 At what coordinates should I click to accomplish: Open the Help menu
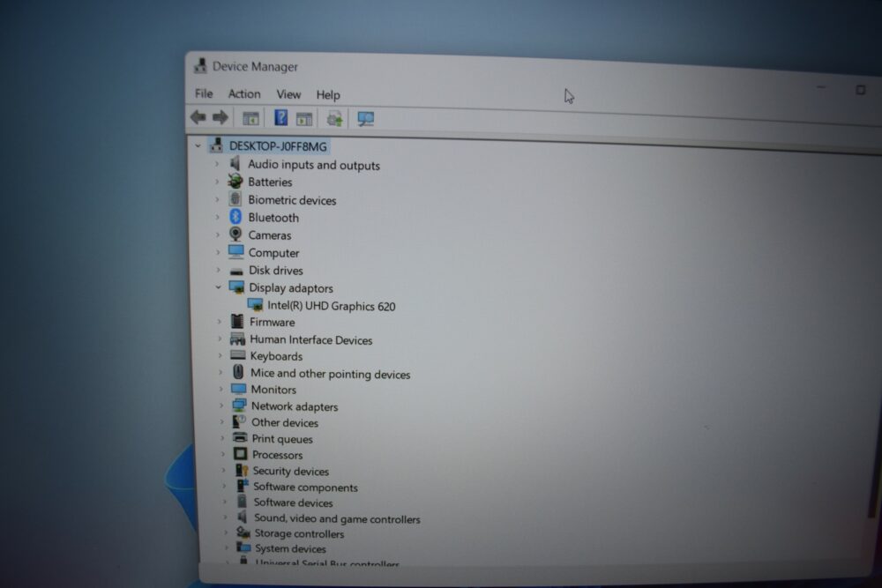(328, 95)
